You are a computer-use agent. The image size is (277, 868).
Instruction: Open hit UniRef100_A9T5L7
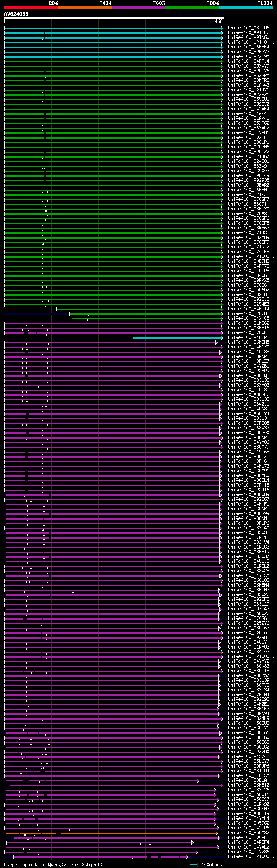pyautogui.click(x=248, y=32)
